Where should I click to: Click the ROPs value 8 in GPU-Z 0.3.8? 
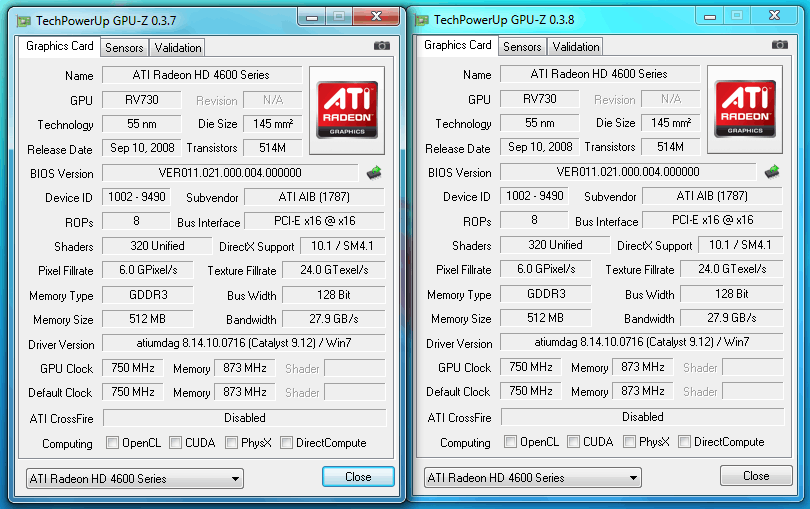coord(534,220)
